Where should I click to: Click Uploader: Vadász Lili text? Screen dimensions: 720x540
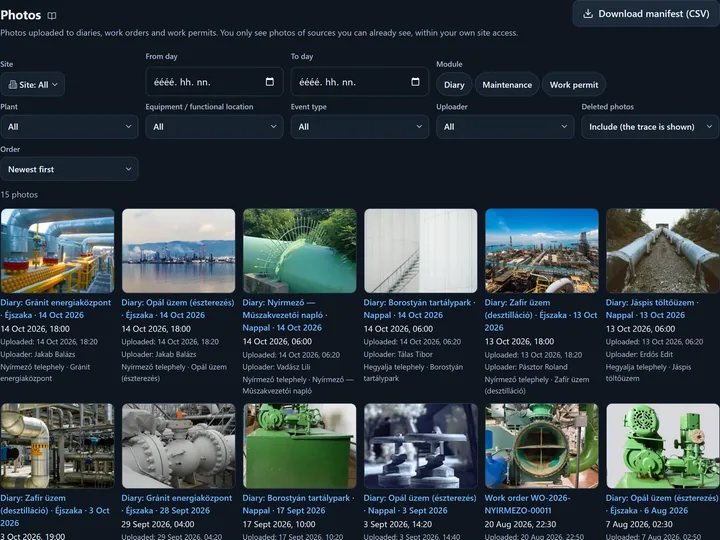click(x=276, y=367)
